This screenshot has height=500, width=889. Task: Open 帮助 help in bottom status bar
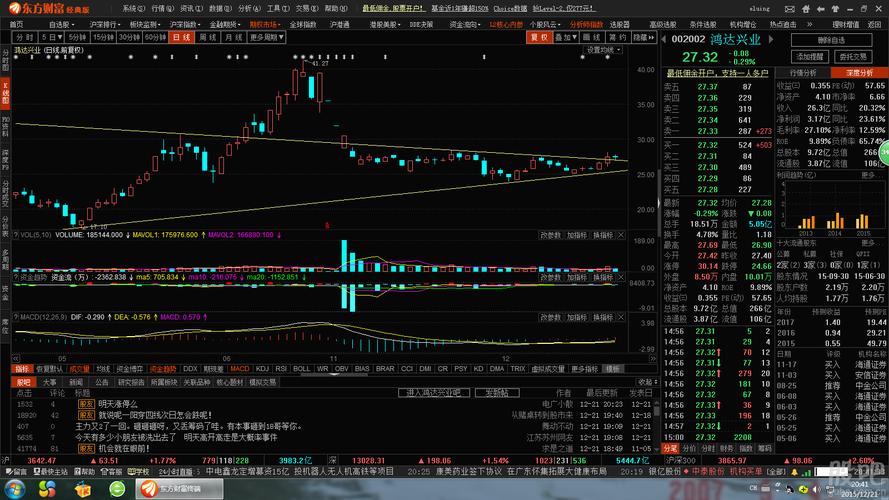click(84, 472)
